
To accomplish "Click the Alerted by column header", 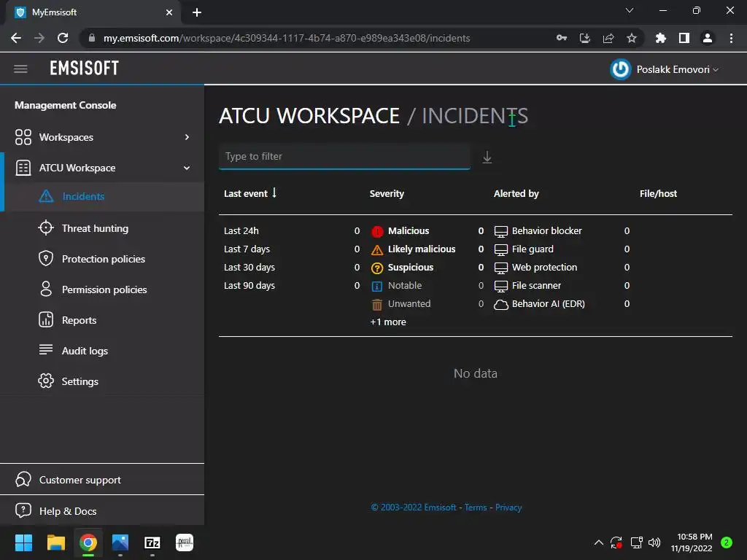I will pos(516,193).
